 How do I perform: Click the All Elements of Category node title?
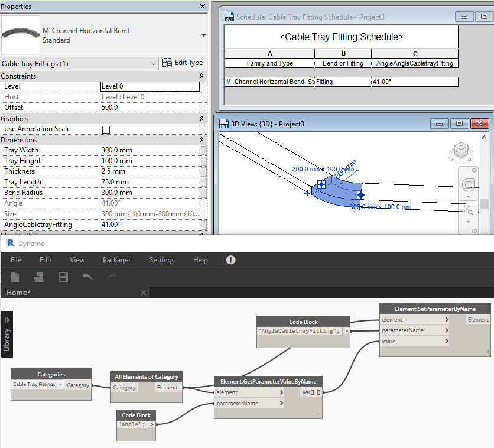pos(147,377)
